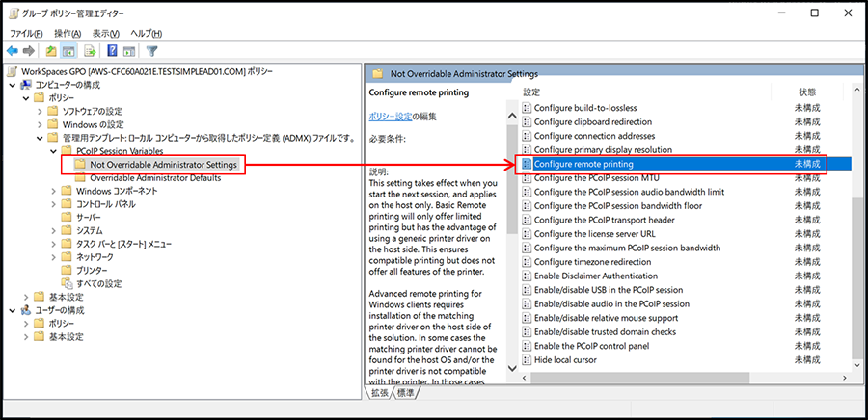Open the 表示(V) menu
This screenshot has width=868, height=420.
pyautogui.click(x=106, y=33)
